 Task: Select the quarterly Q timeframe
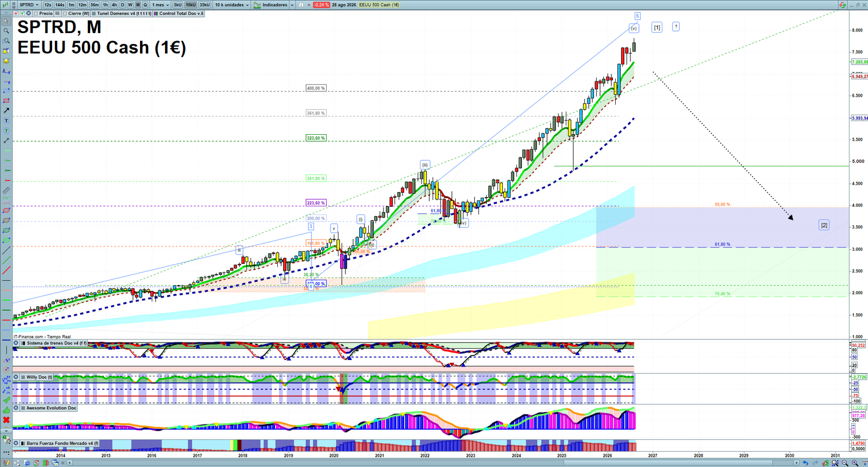pos(145,5)
